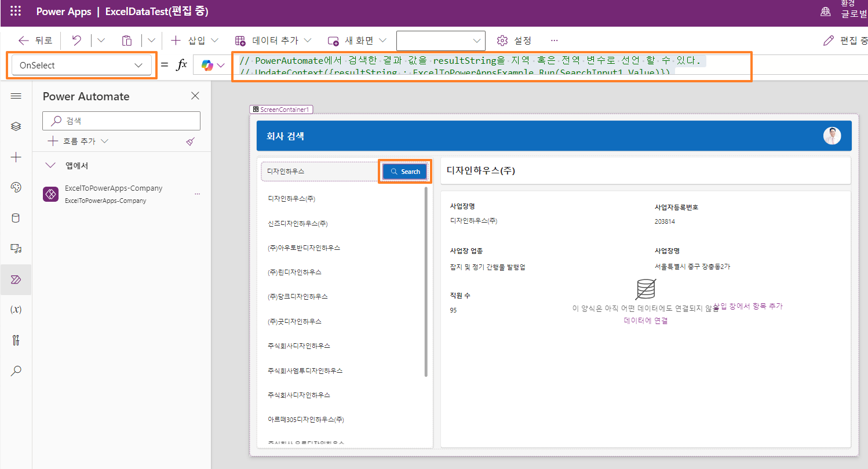
Task: Open the 삽입 insert menu
Action: click(195, 41)
